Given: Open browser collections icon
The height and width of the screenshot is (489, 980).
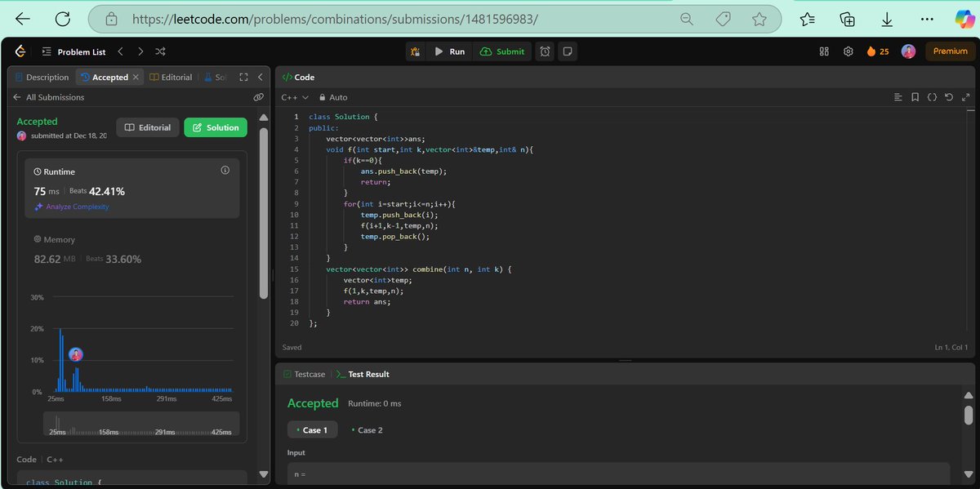Looking at the screenshot, I should coord(848,18).
